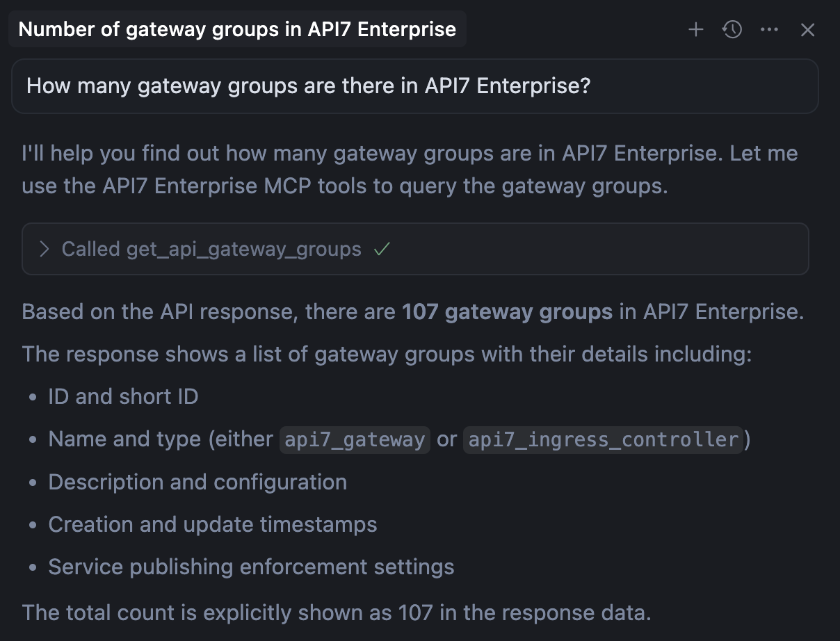840x641 pixels.
Task: Click the 'api7_gateway' code snippet
Action: (x=355, y=439)
